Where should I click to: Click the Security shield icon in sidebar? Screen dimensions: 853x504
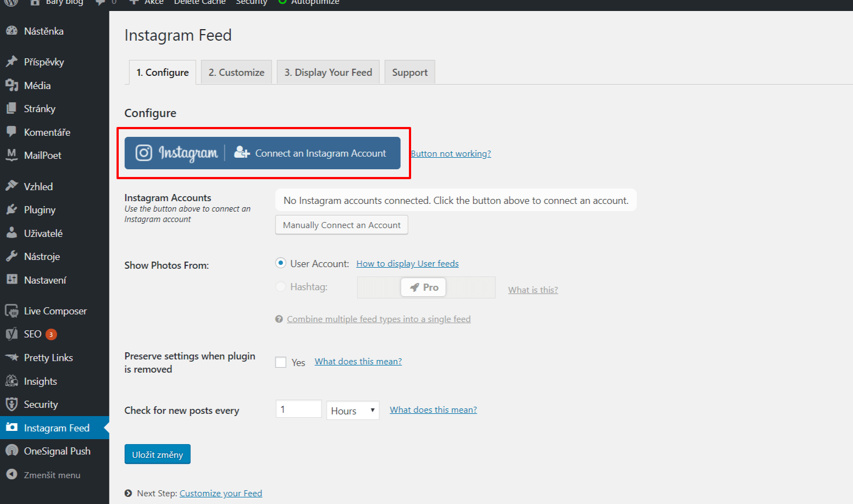[x=12, y=404]
